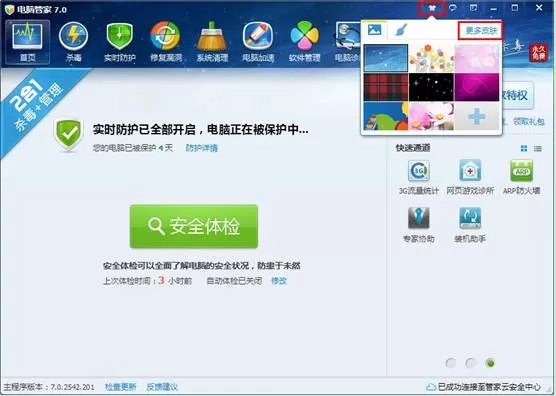
Task: Select the green third page dot
Action: coord(490,363)
